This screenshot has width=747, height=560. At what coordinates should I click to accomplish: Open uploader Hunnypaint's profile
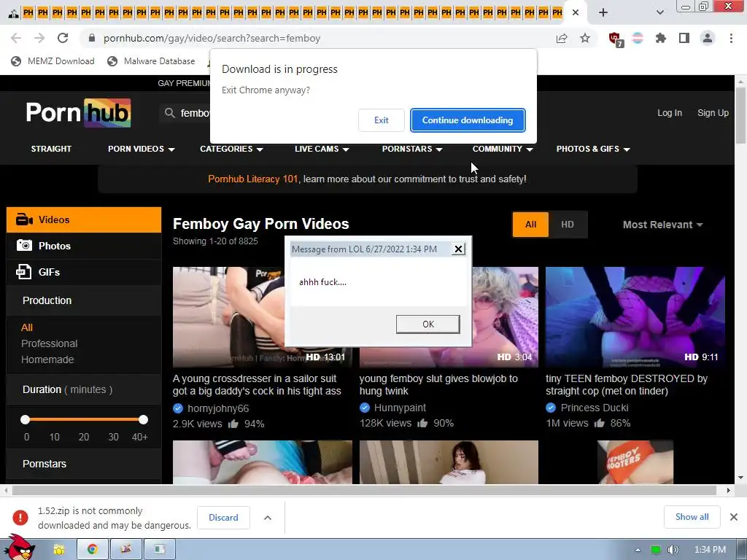[x=400, y=408]
